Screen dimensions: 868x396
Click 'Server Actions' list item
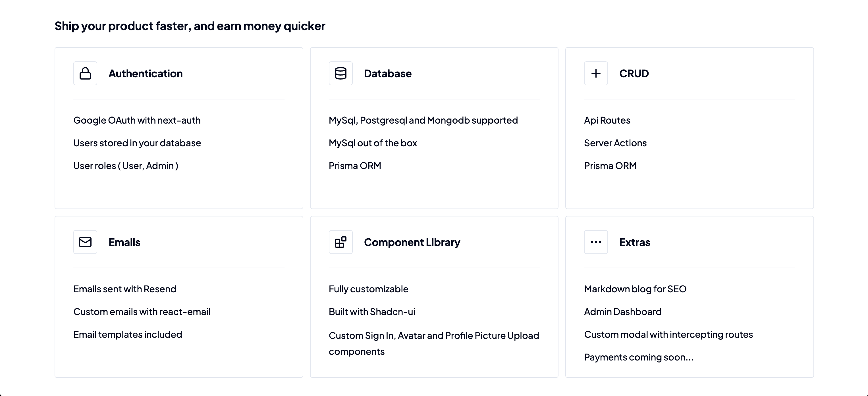tap(615, 143)
